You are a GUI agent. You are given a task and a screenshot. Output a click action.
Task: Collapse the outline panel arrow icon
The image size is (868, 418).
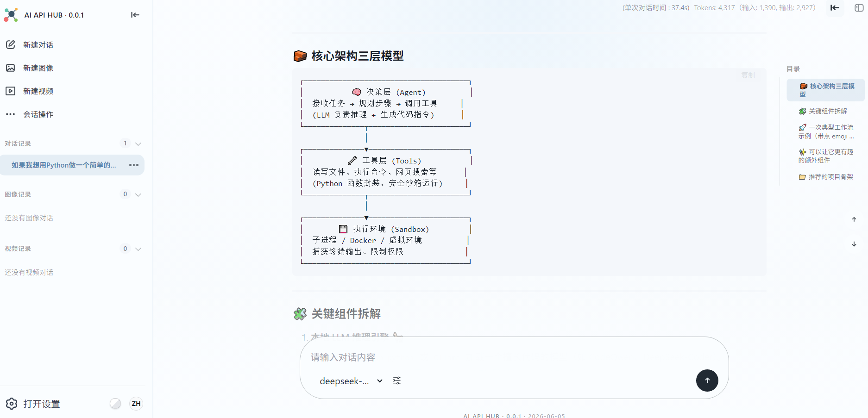(x=835, y=7)
